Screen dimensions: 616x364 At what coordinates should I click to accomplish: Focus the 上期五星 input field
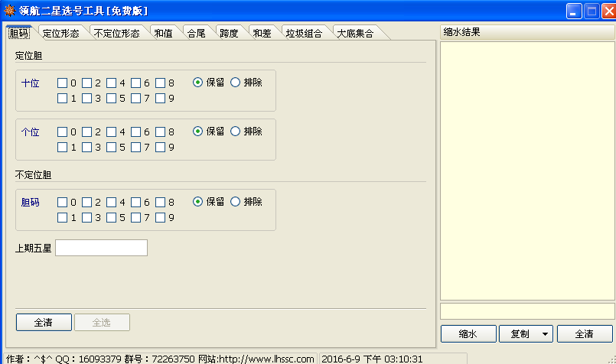pyautogui.click(x=101, y=248)
